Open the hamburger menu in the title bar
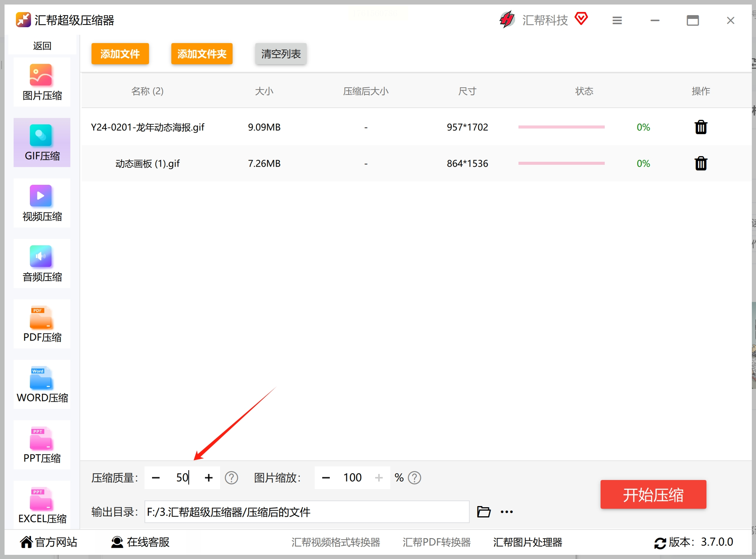Viewport: 756px width, 559px height. pyautogui.click(x=617, y=20)
